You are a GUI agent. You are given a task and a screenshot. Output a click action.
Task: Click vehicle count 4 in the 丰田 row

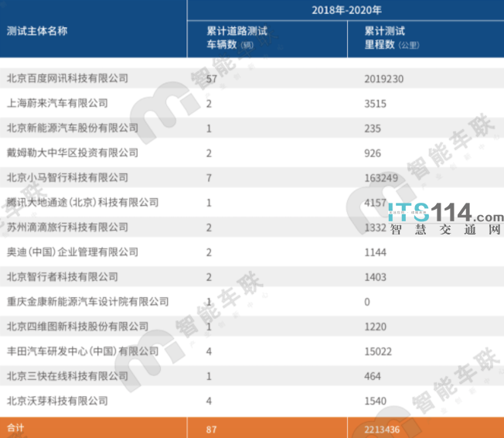tap(209, 351)
